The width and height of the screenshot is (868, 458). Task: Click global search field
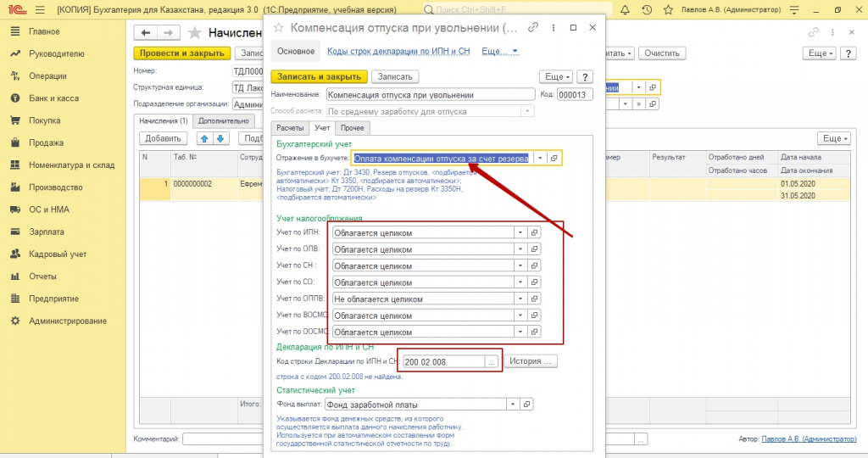516,9
